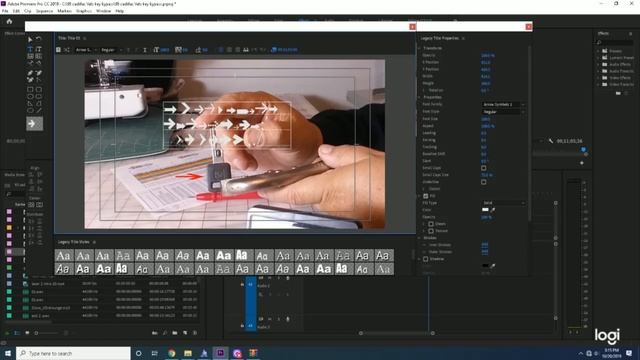Select the Area Type tool
640x360 pixels.
pos(30,56)
